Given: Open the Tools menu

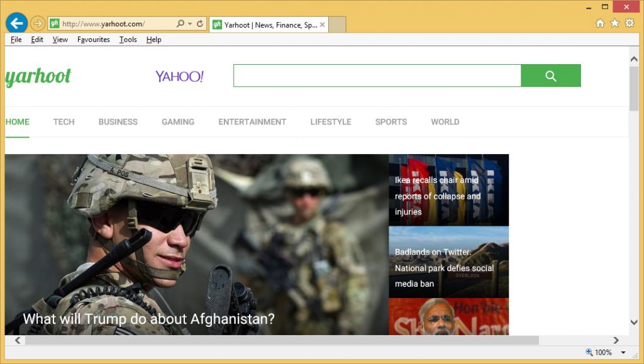Looking at the screenshot, I should (128, 40).
